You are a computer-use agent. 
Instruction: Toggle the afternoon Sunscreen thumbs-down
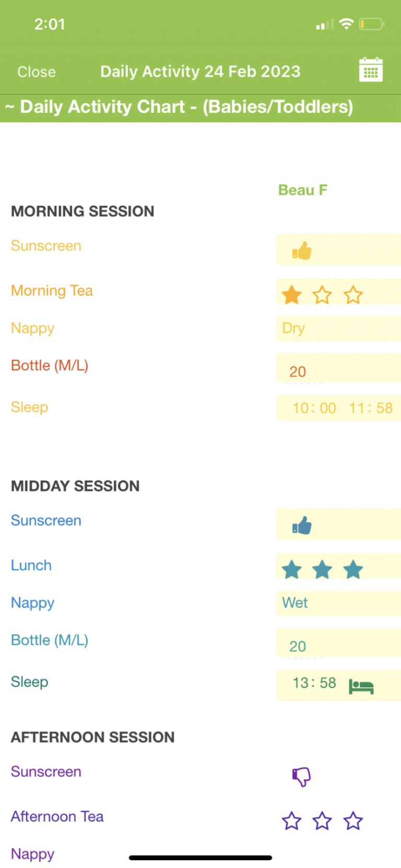(x=301, y=777)
